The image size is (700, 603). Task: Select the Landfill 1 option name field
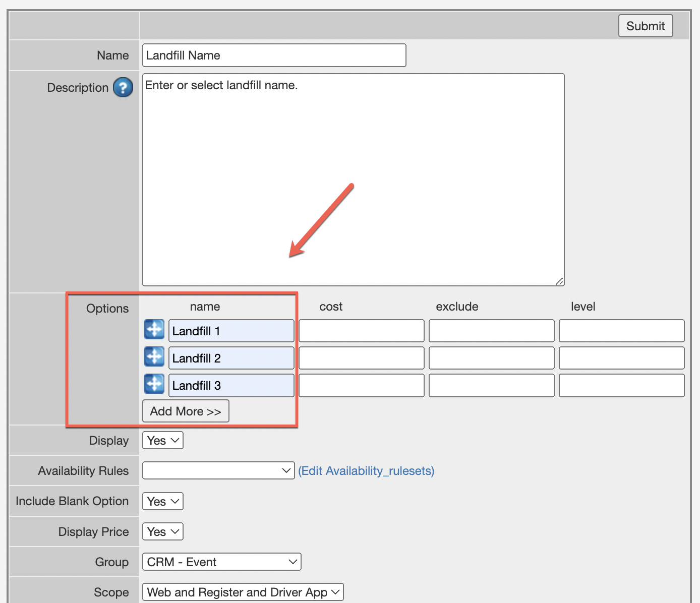(231, 331)
